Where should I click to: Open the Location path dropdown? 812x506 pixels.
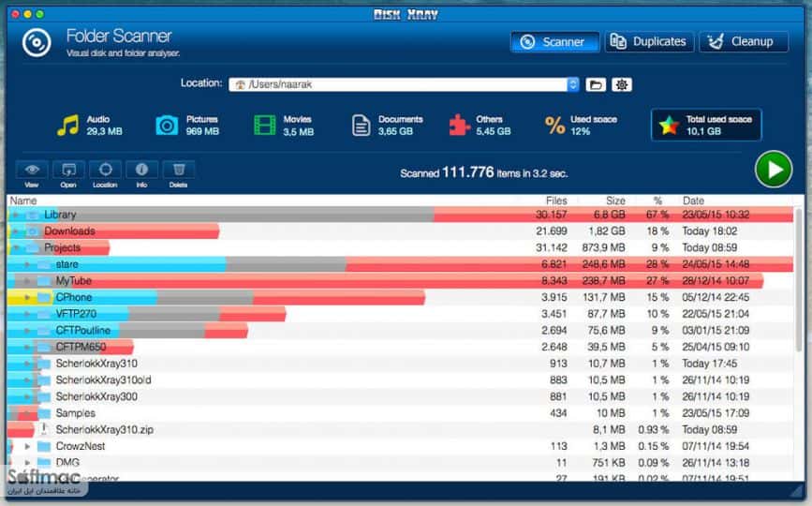pyautogui.click(x=573, y=84)
